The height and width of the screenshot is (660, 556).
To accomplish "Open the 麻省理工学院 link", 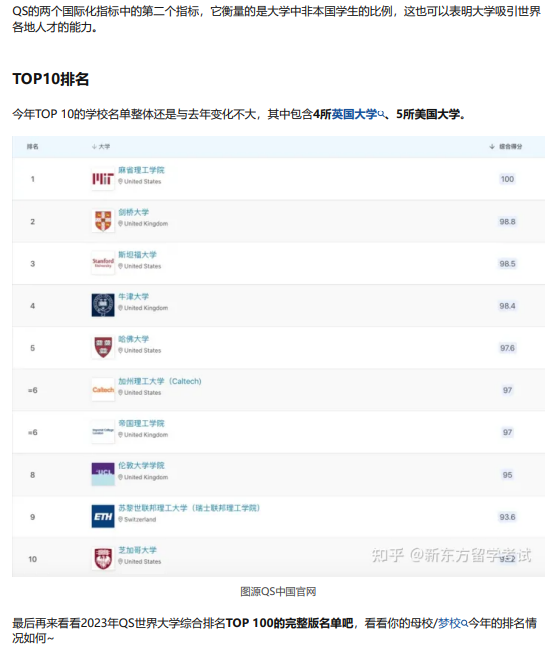I will 141,170.
